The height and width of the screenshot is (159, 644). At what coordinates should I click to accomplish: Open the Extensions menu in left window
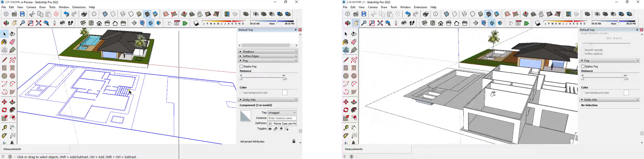tap(79, 7)
